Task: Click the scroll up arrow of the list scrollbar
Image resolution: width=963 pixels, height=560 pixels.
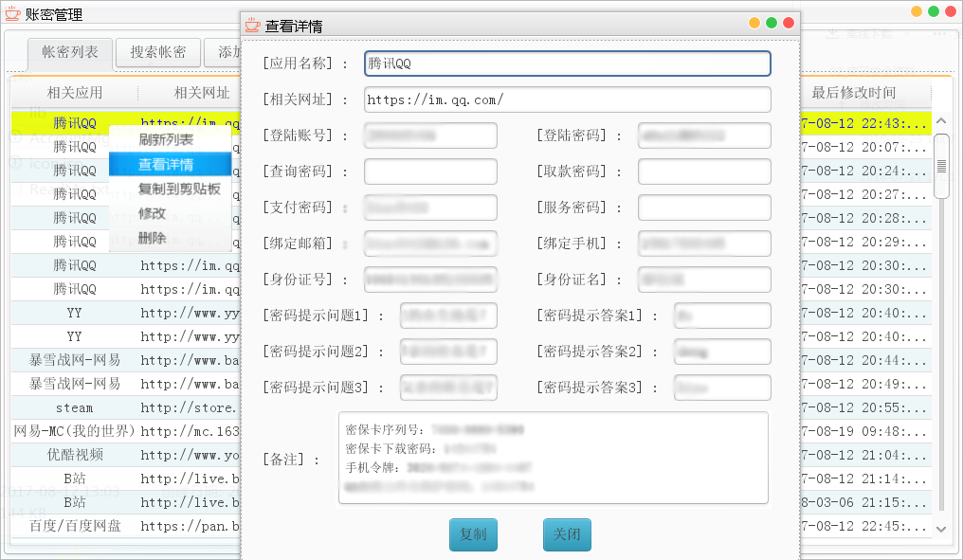Action: tap(941, 121)
